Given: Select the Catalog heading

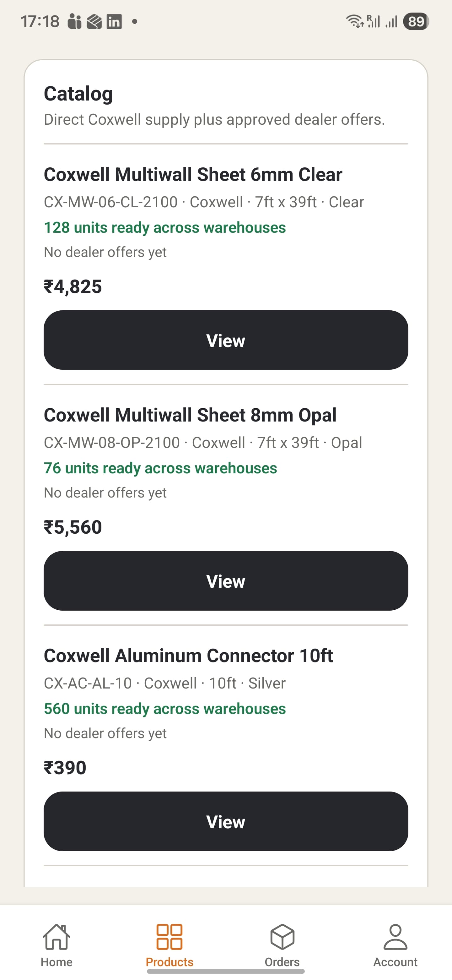Looking at the screenshot, I should [78, 93].
